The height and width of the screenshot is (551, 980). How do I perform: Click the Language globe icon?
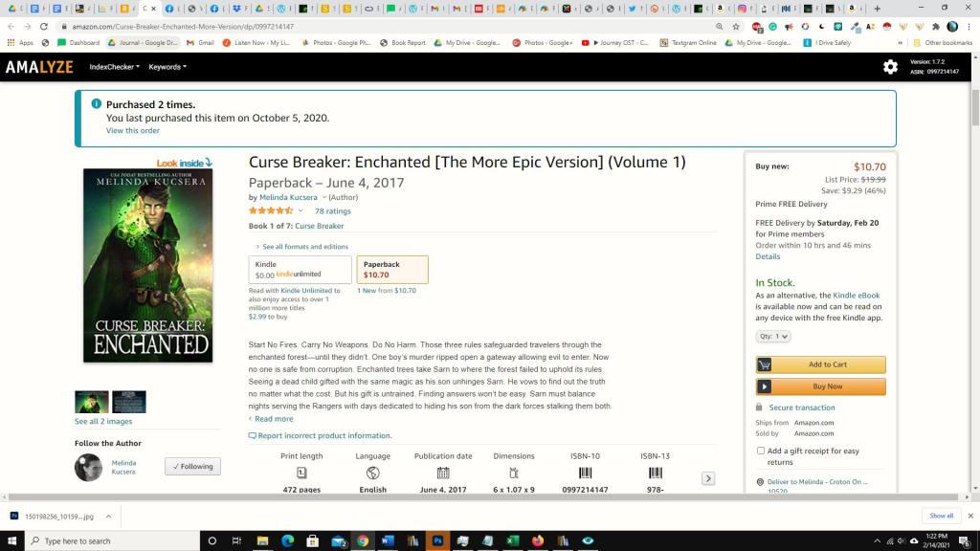click(372, 473)
